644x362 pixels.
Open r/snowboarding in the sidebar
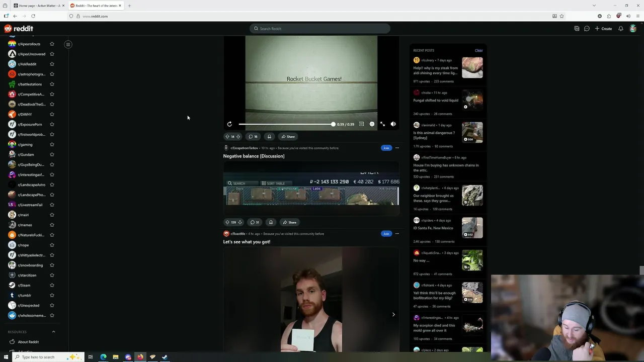[30, 265]
